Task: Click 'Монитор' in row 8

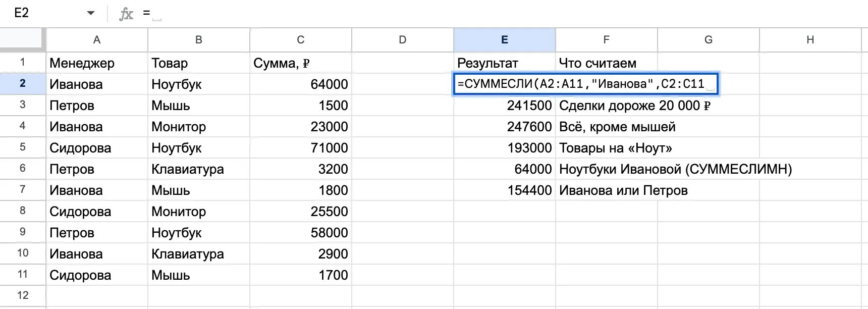Action: pos(199,212)
